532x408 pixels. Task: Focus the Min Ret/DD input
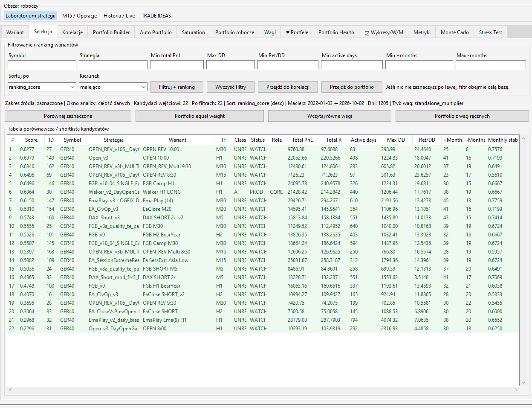288,64
